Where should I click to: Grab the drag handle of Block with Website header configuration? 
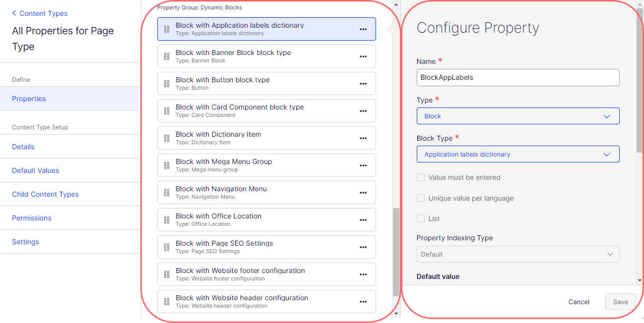pyautogui.click(x=167, y=302)
